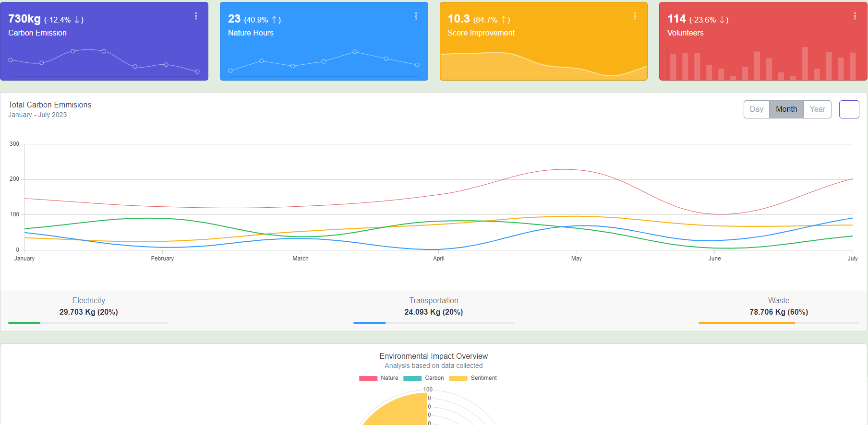This screenshot has height=425, width=868.
Task: Click the May label on chart axis
Action: [x=577, y=259]
